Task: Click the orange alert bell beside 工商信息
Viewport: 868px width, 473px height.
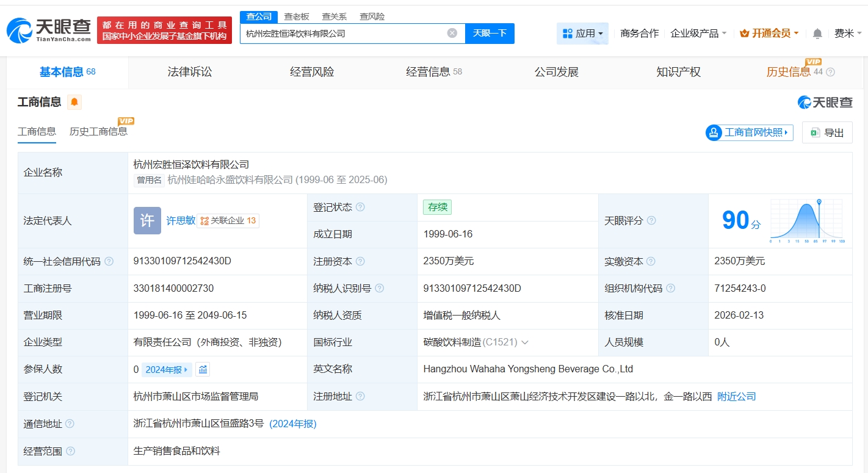Action: click(x=74, y=102)
